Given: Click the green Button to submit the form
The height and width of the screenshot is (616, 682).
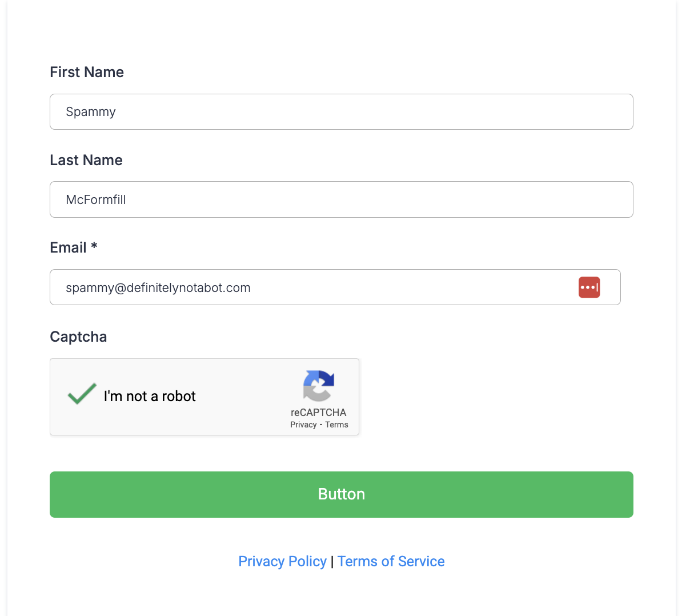Looking at the screenshot, I should click(341, 494).
